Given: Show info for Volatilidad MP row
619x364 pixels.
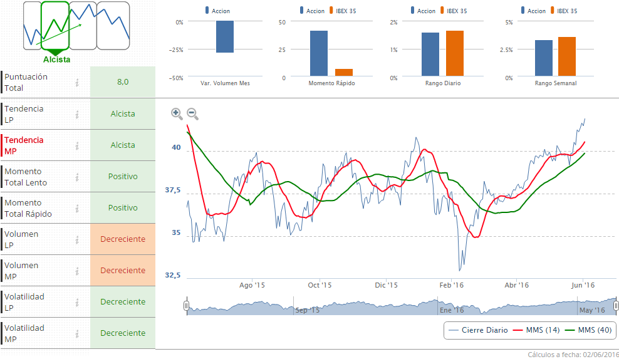Looking at the screenshot, I should 77,333.
